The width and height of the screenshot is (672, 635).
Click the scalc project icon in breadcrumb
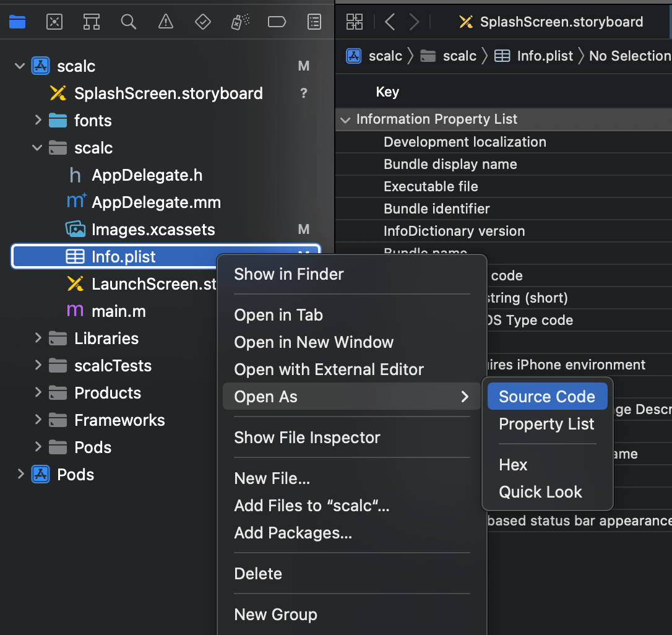[353, 56]
